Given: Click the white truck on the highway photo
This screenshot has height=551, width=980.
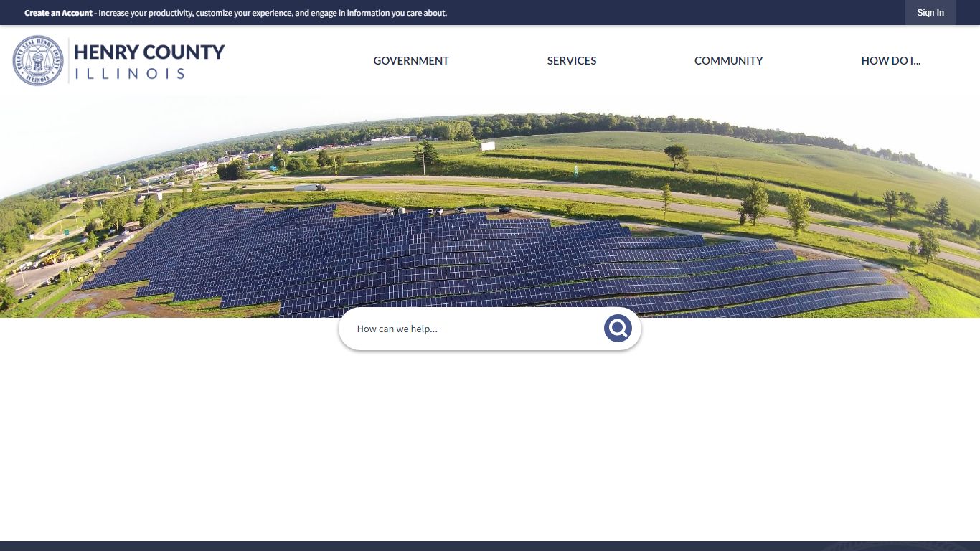Looking at the screenshot, I should [309, 188].
